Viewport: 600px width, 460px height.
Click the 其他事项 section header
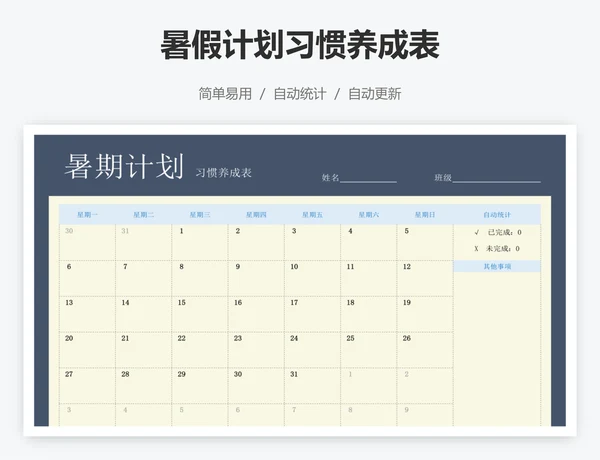tap(497, 266)
